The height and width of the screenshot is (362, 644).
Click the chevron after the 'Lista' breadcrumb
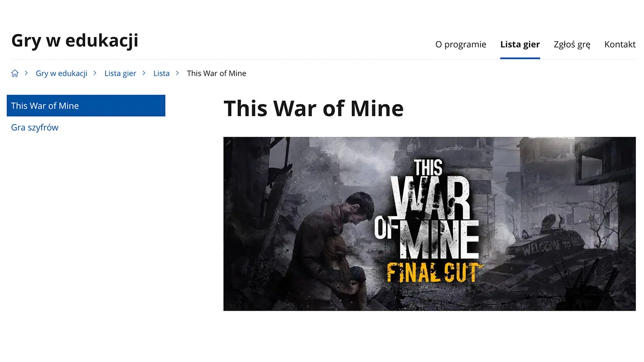(177, 73)
